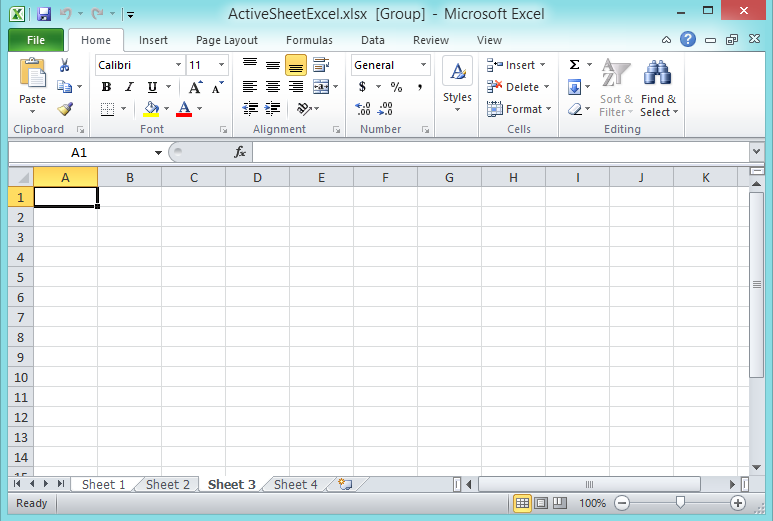This screenshot has width=773, height=521.
Task: Toggle Align Text Left
Action: pos(250,87)
